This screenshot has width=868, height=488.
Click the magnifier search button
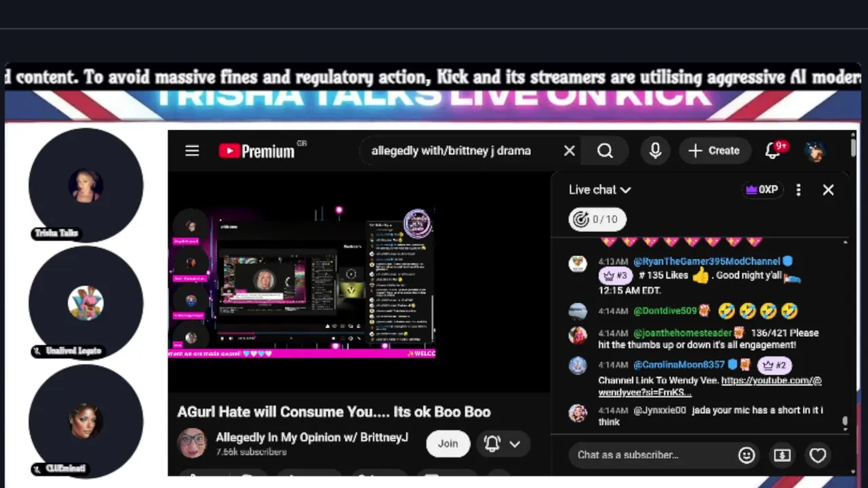606,150
